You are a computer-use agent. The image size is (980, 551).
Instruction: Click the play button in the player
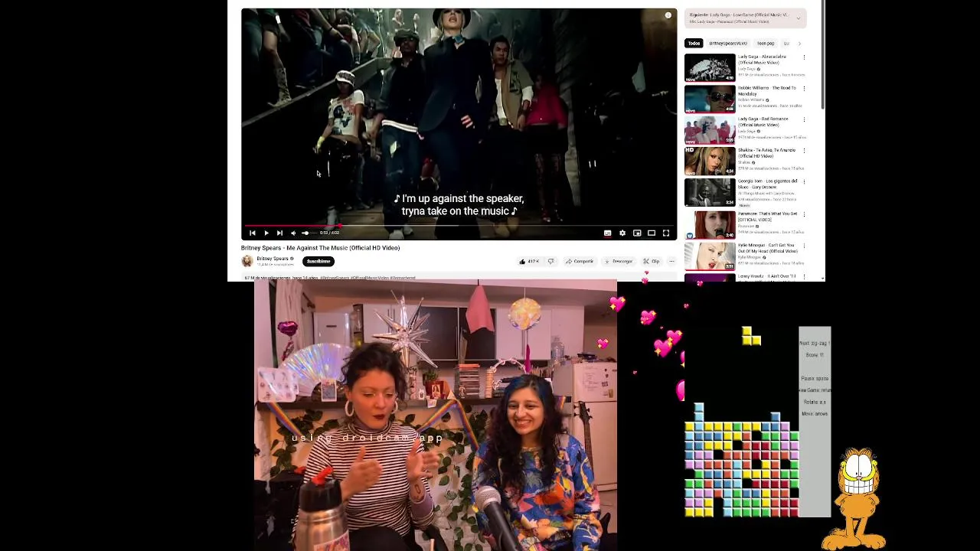pyautogui.click(x=266, y=233)
